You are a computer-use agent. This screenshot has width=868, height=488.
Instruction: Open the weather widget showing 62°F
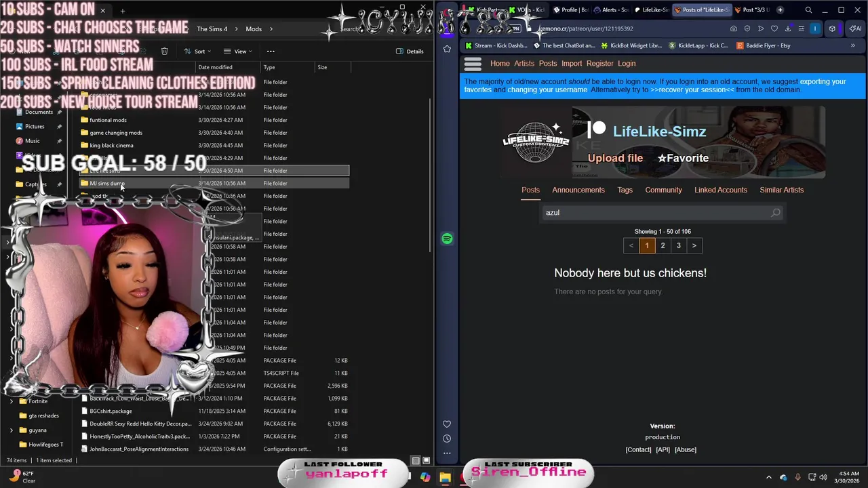pos(22,477)
